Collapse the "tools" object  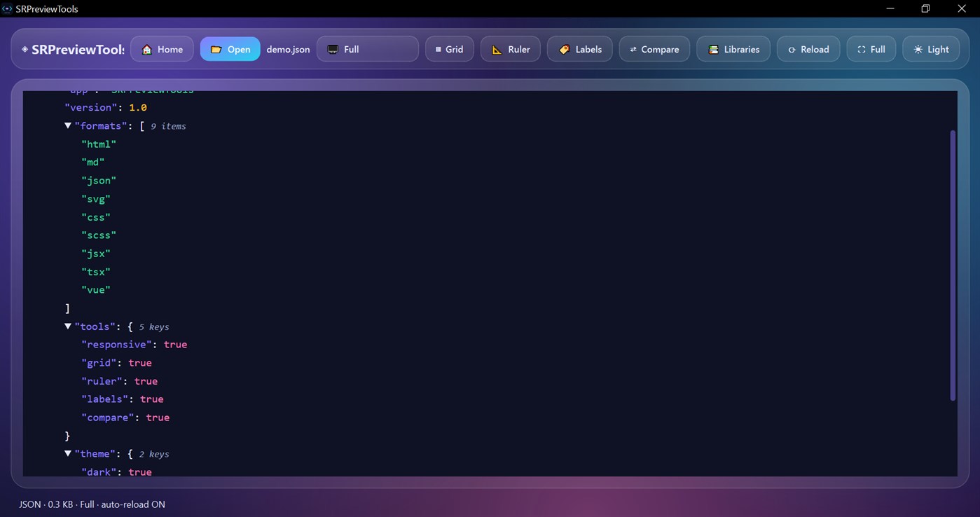68,326
